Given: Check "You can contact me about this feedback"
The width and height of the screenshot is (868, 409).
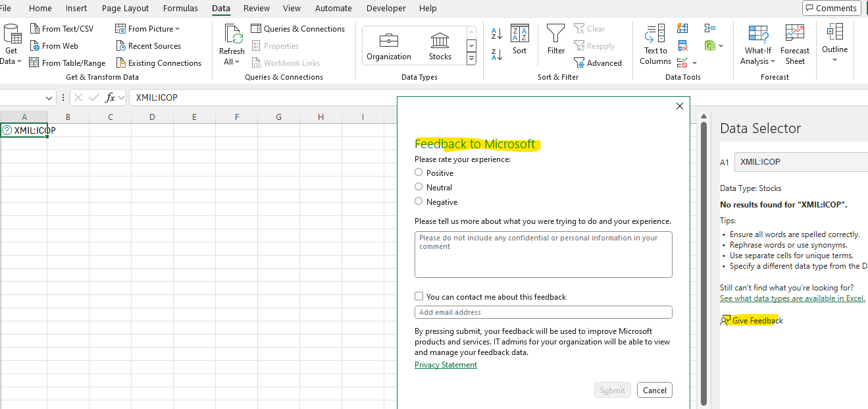Looking at the screenshot, I should coord(419,296).
